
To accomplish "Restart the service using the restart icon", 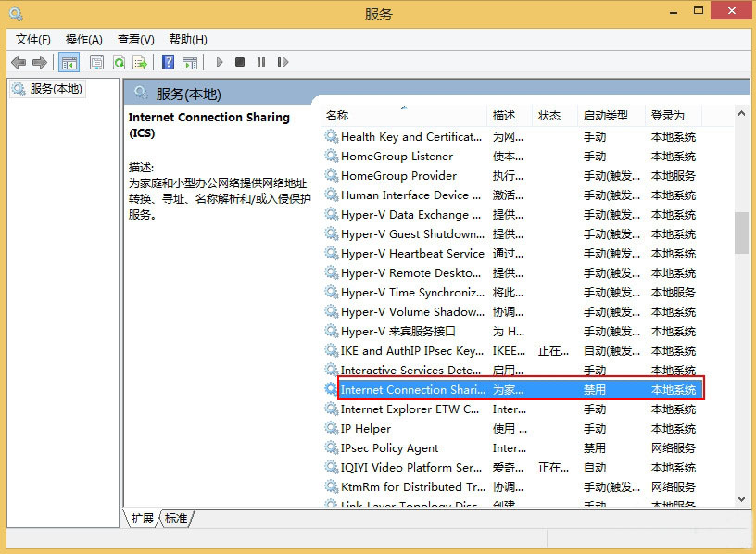I will coord(283,62).
